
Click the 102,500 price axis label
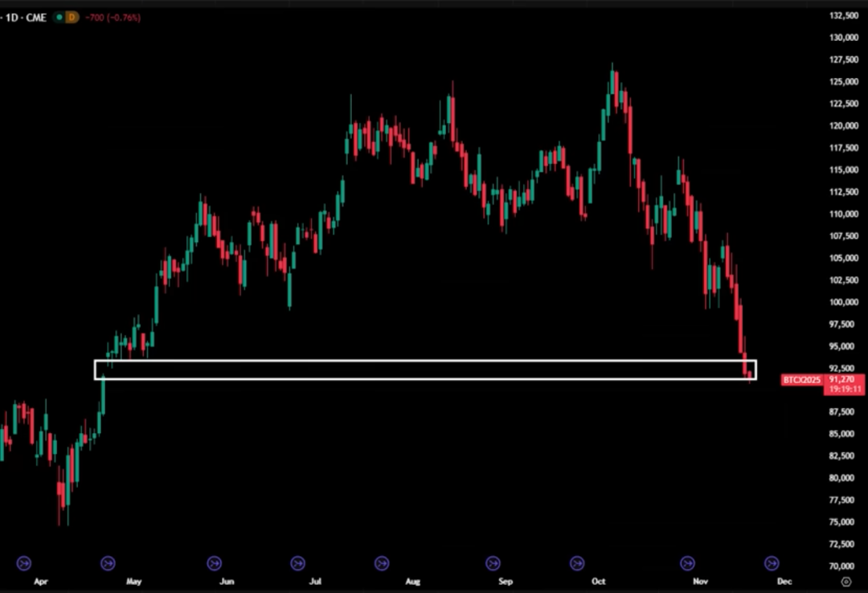tap(844, 280)
